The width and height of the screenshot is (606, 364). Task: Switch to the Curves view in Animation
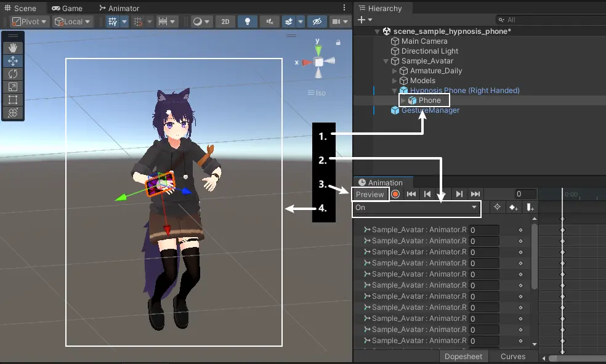pos(514,356)
